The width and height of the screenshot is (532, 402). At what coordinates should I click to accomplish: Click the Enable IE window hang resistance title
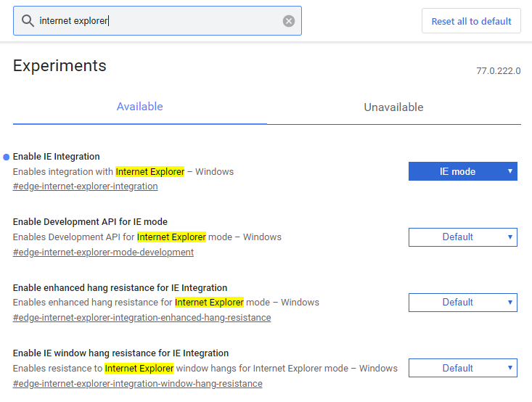[120, 353]
